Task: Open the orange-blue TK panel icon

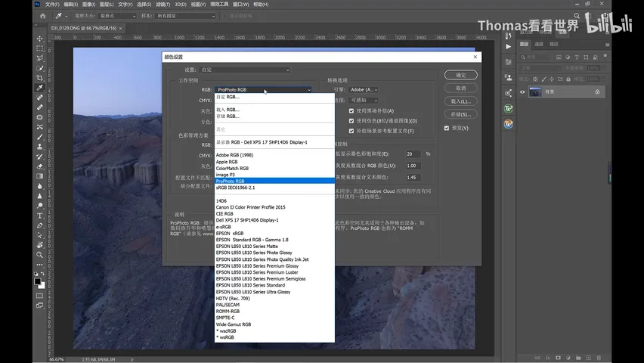Action: 509,124
